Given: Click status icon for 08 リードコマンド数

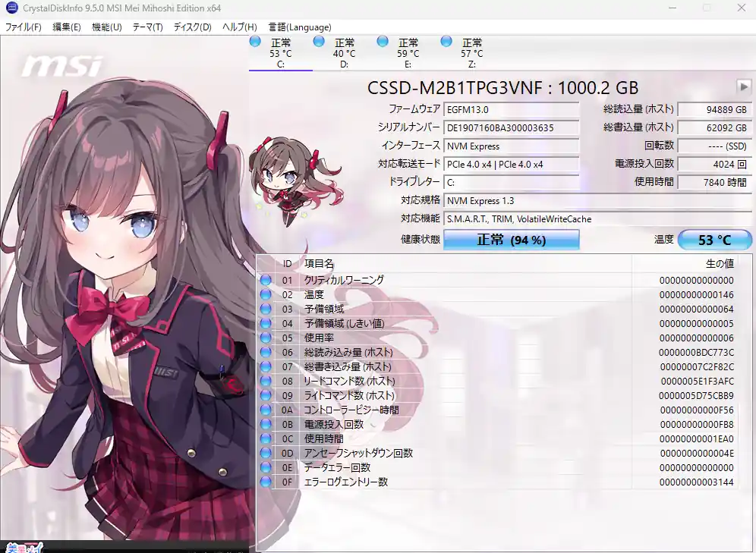Looking at the screenshot, I should coord(266,381).
